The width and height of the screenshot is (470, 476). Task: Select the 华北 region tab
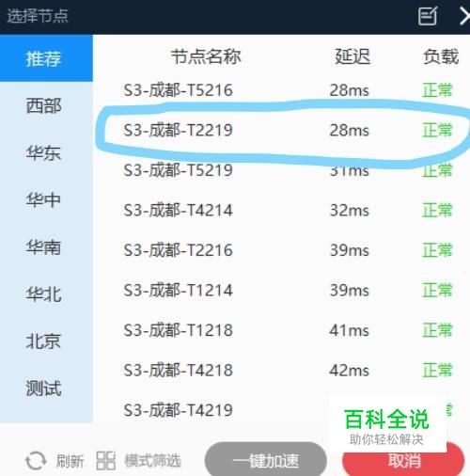[46, 294]
